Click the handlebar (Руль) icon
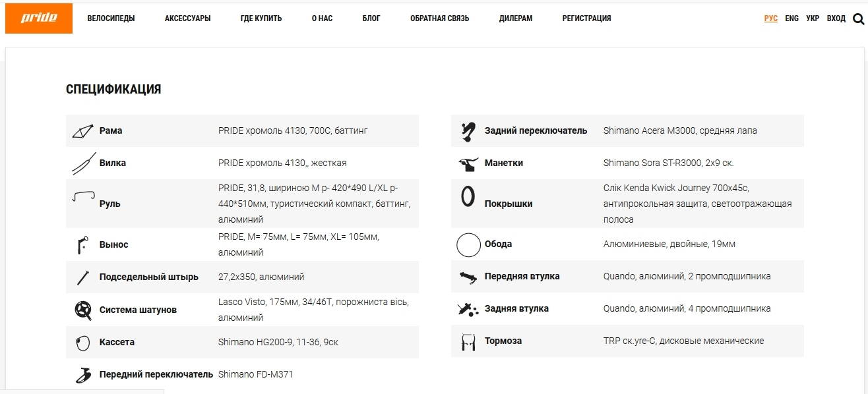 [x=83, y=198]
